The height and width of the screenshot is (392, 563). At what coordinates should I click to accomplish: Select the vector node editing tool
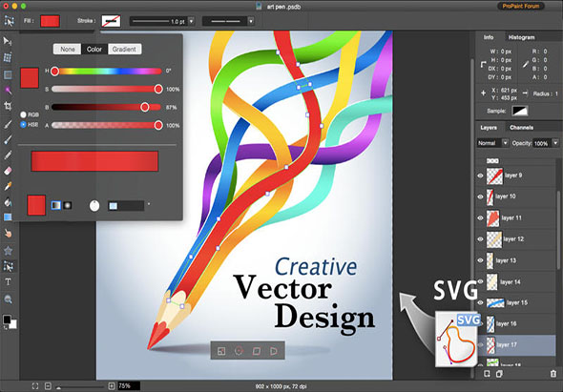point(8,266)
